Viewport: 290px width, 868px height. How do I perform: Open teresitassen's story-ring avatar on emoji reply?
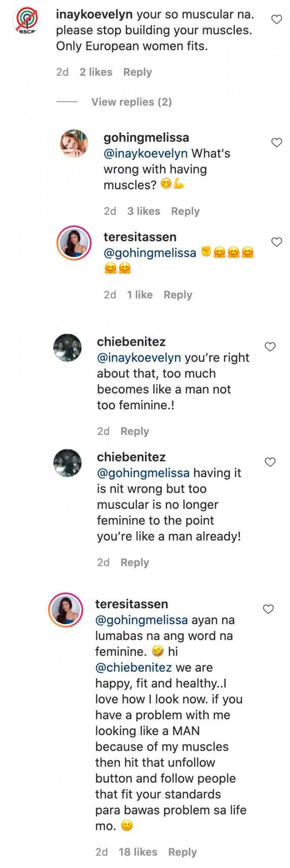tap(74, 243)
